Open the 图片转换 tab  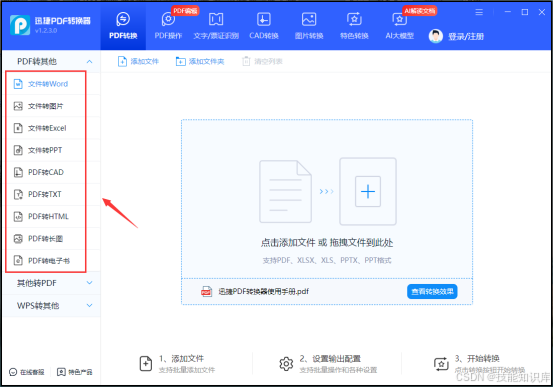click(x=309, y=26)
